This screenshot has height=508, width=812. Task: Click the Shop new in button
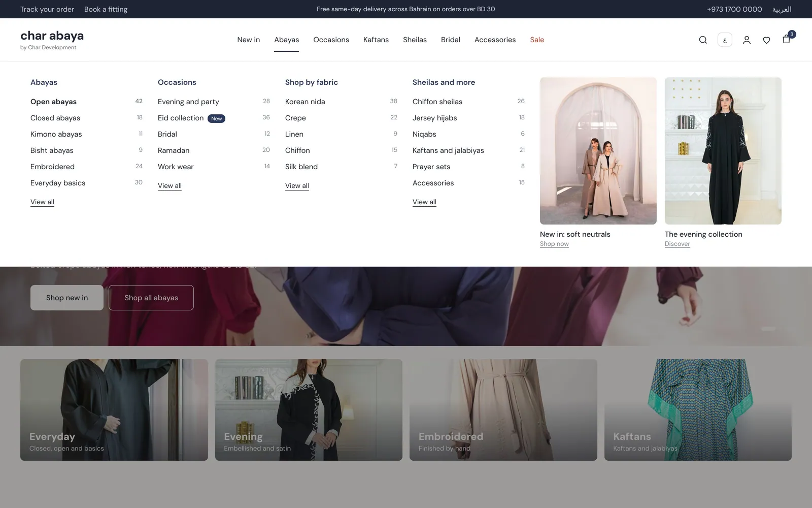(x=67, y=298)
